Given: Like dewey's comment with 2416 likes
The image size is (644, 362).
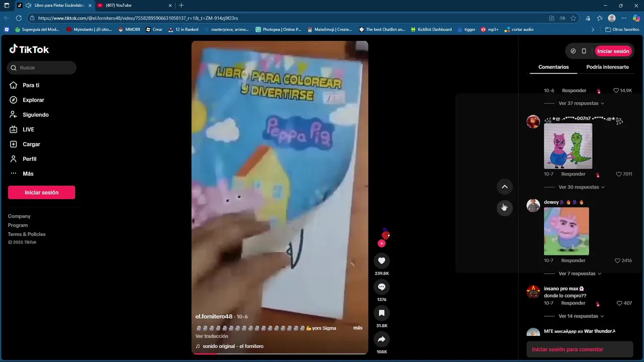Looking at the screenshot, I should point(617,260).
